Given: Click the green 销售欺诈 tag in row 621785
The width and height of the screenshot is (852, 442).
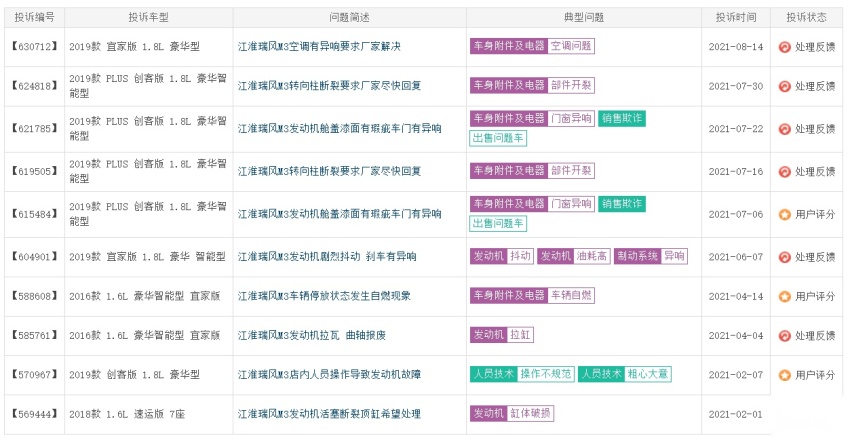Looking at the screenshot, I should click(622, 119).
